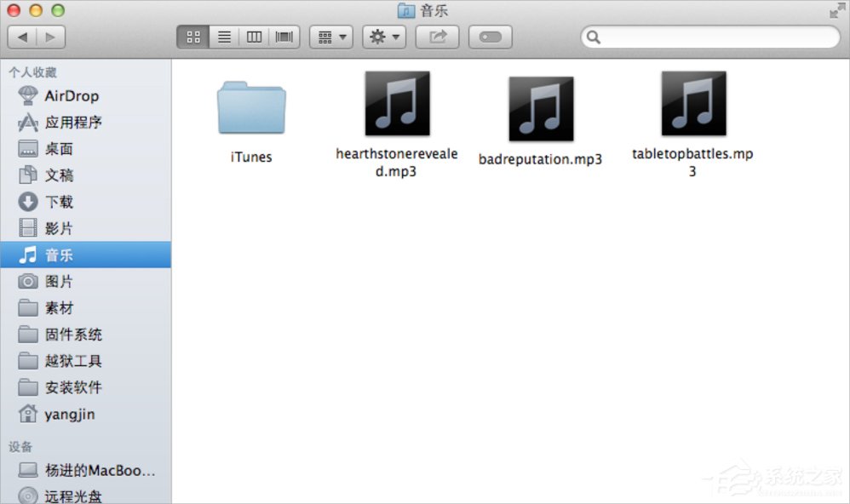The height and width of the screenshot is (504, 850).
Task: Go forward to next folder
Action: 50,37
